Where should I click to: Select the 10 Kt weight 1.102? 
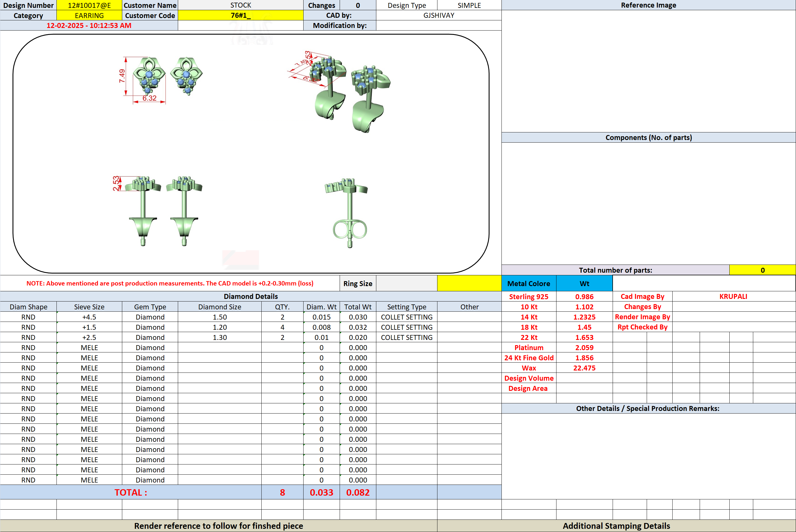pos(584,307)
